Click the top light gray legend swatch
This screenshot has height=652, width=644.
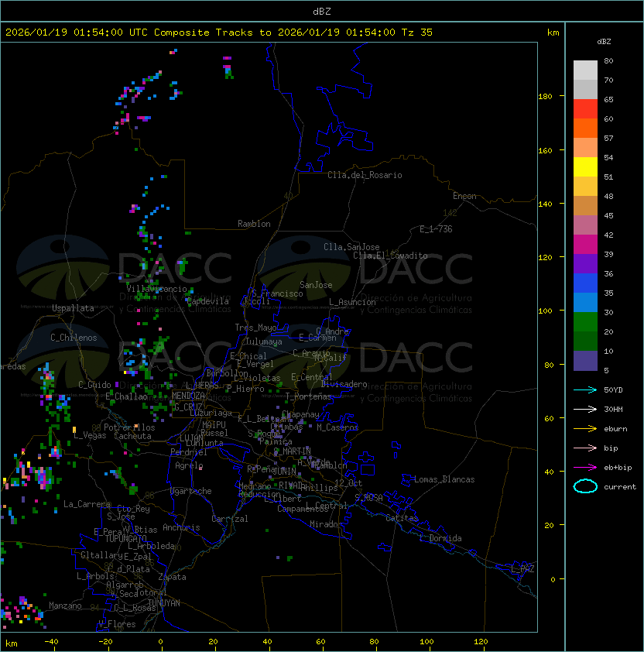click(585, 70)
